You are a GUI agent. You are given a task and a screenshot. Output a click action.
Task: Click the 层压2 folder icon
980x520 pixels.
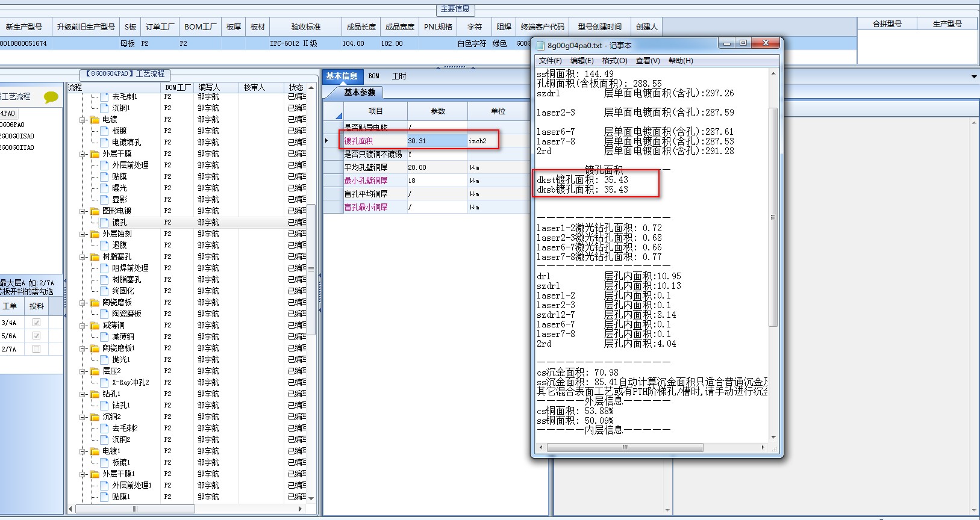[x=95, y=371]
